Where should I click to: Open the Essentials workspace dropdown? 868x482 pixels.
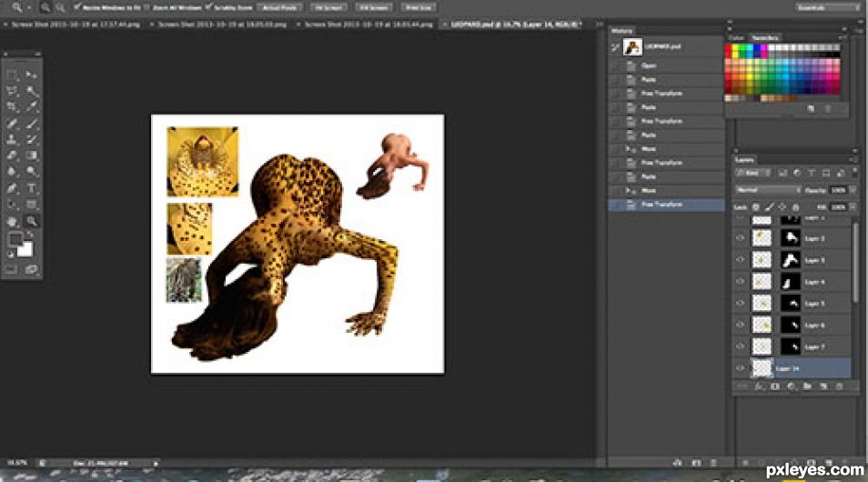click(x=828, y=7)
